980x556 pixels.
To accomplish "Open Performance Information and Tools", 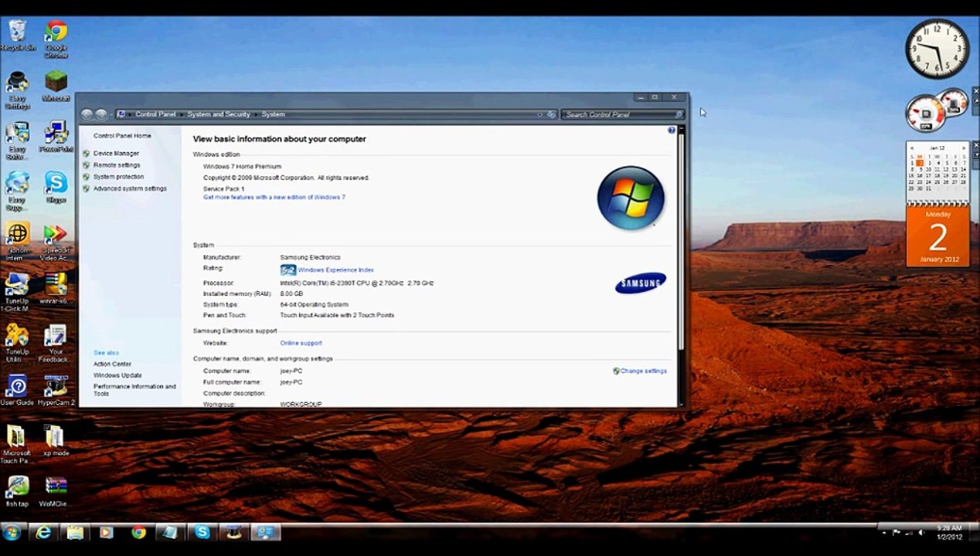I will pos(134,390).
